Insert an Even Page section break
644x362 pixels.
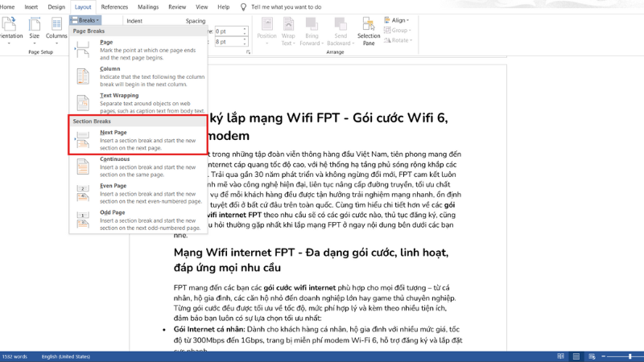[x=138, y=193]
